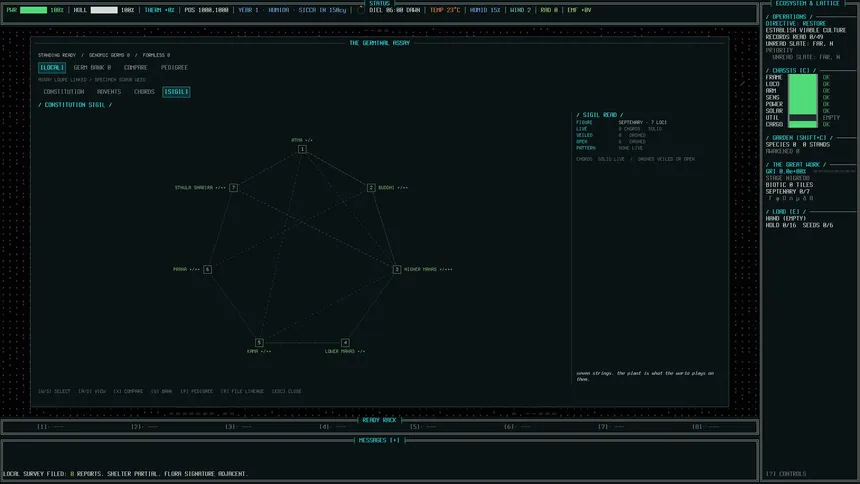Select sigil node 2 labeled Buddhi
Screen dimensions: 860x484
click(371, 188)
